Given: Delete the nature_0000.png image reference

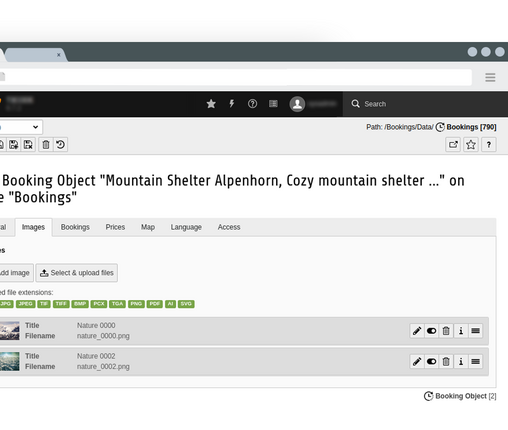Looking at the screenshot, I should coord(446,331).
